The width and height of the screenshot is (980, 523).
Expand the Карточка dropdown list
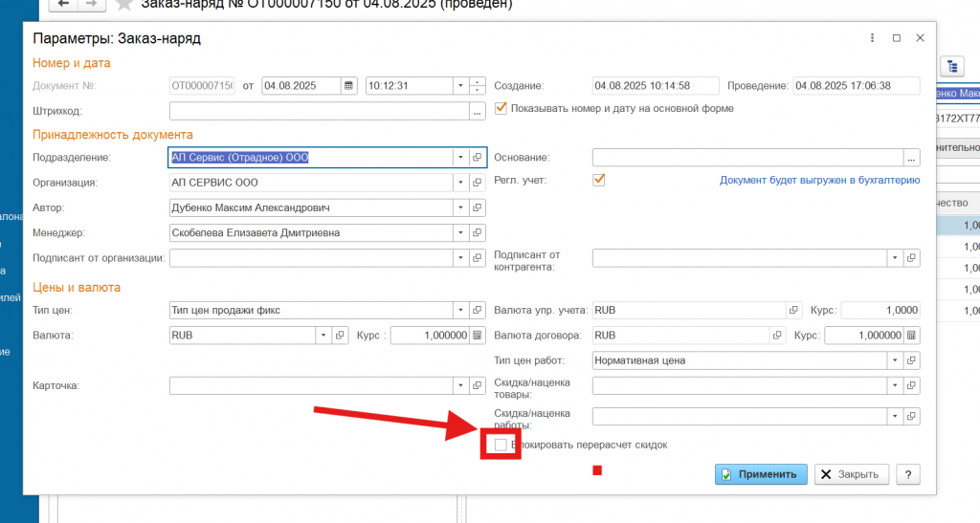click(x=460, y=385)
